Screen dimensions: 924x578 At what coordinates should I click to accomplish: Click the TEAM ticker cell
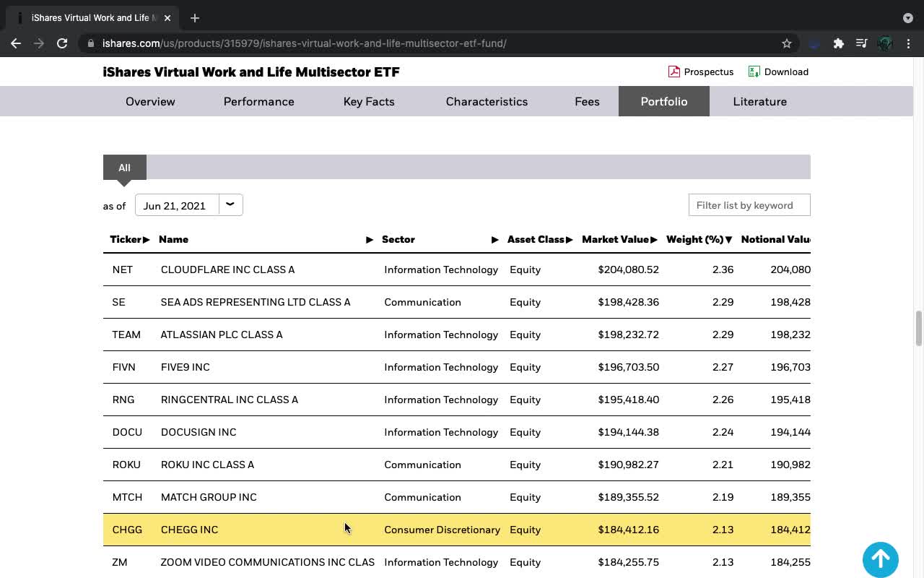[x=126, y=335]
